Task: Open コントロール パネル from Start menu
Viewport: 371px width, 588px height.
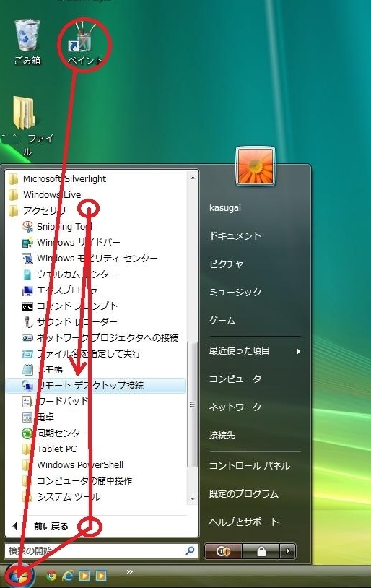Action: (250, 466)
